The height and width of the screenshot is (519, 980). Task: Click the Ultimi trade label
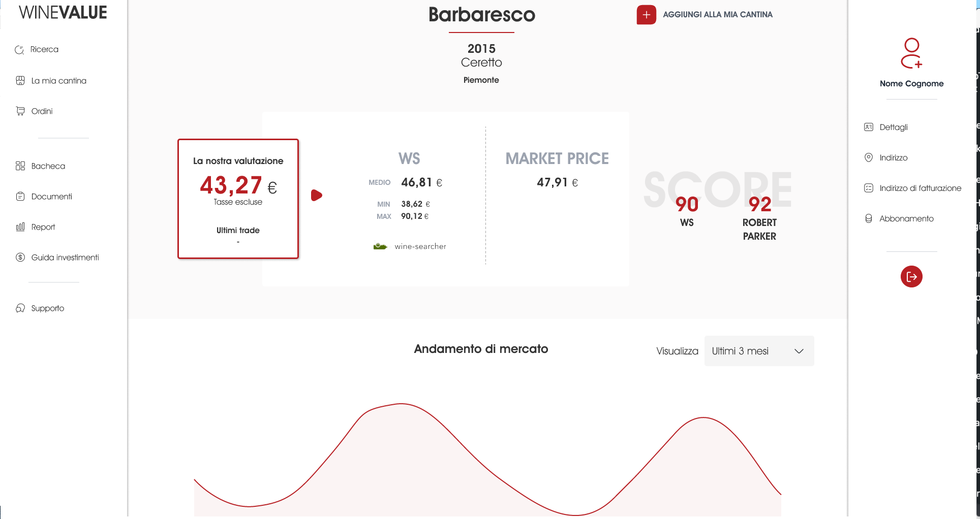tap(238, 231)
